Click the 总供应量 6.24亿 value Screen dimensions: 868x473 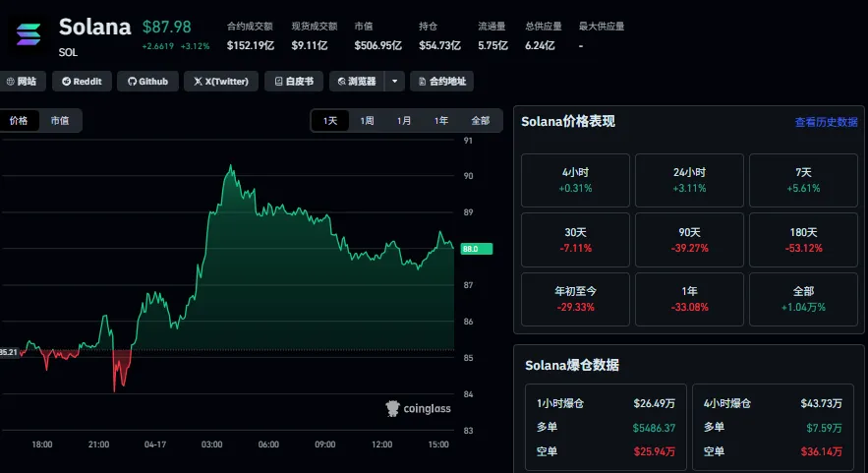click(540, 45)
